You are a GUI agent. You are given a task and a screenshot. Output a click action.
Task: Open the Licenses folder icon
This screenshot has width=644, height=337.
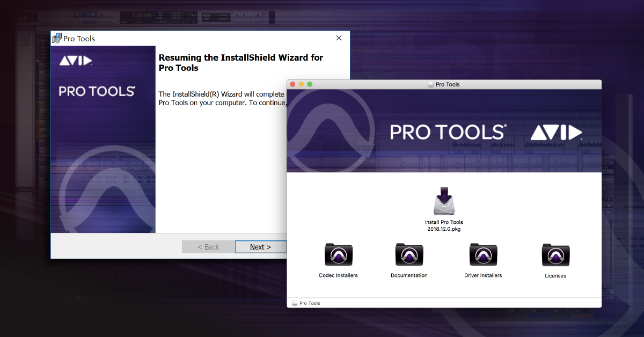click(555, 254)
